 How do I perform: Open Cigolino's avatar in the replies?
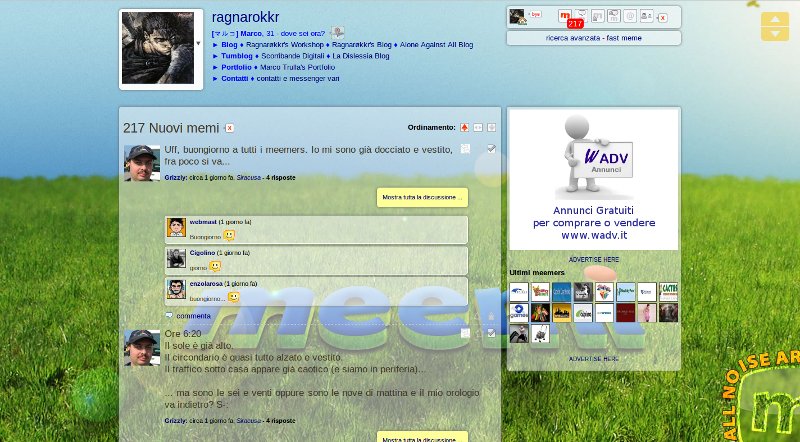tap(176, 259)
